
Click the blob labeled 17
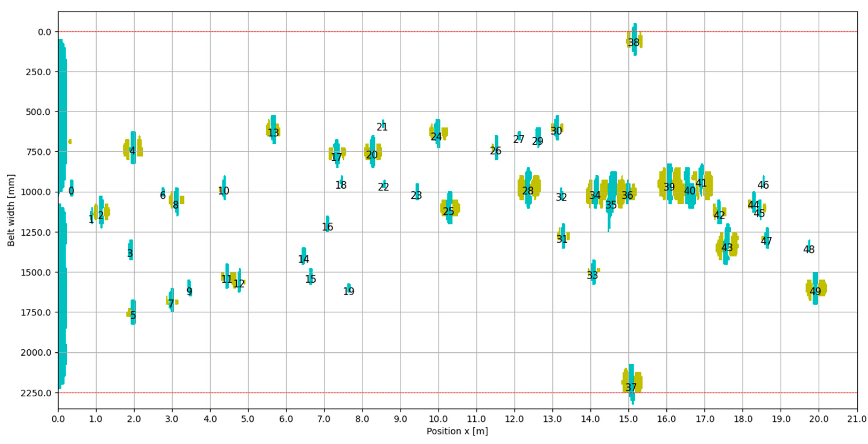[x=337, y=153]
